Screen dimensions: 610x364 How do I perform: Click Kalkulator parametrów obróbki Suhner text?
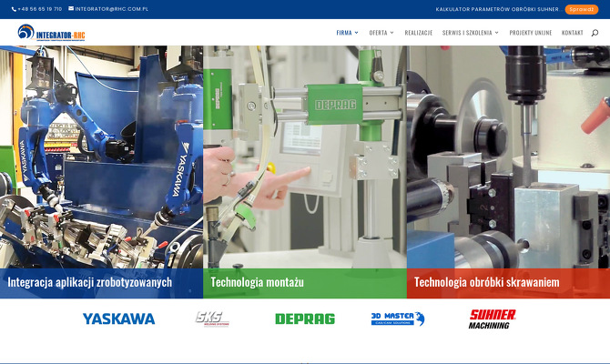click(497, 9)
